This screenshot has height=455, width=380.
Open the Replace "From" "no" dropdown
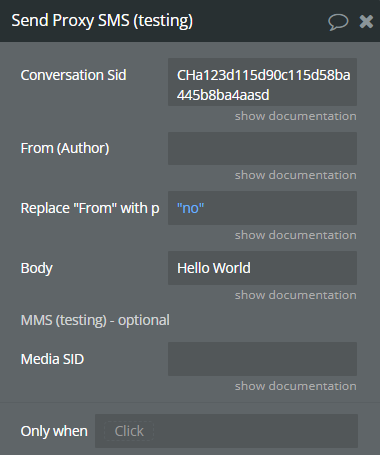[x=262, y=208]
